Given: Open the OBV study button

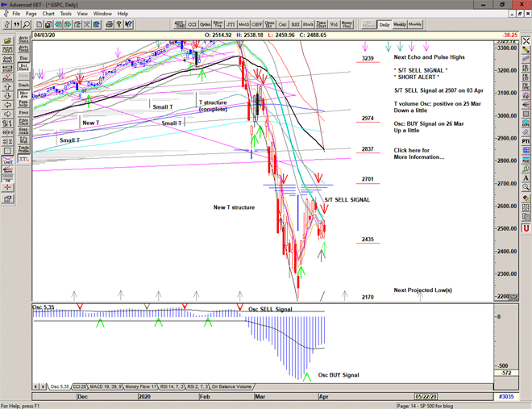Looking at the screenshot, I should (256, 24).
